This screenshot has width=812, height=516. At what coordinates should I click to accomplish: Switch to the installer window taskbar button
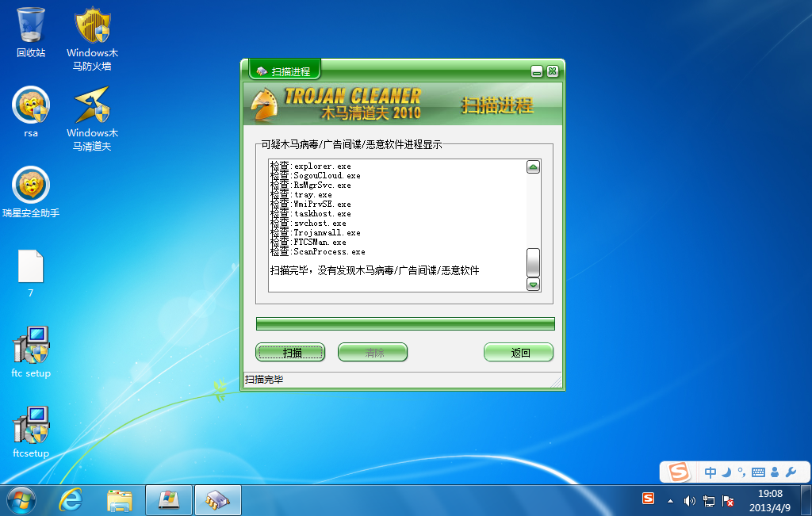[169, 500]
